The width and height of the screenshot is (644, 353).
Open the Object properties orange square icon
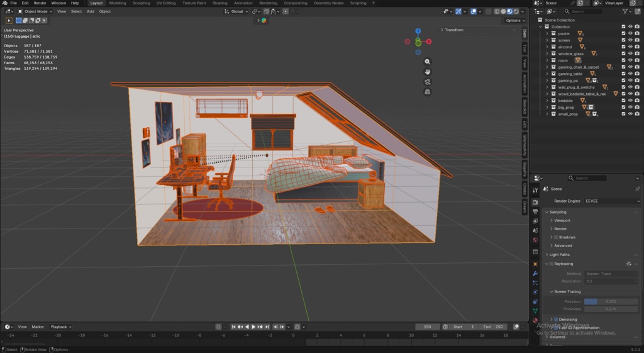pyautogui.click(x=535, y=264)
